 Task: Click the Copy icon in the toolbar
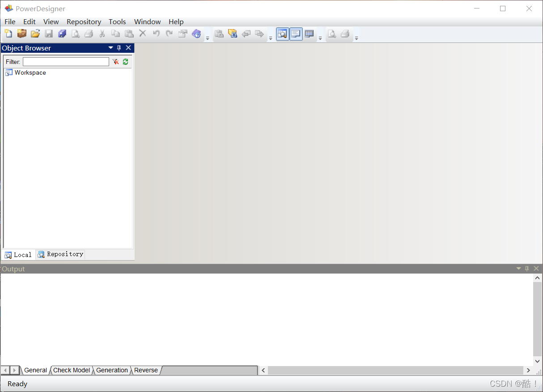pyautogui.click(x=115, y=34)
